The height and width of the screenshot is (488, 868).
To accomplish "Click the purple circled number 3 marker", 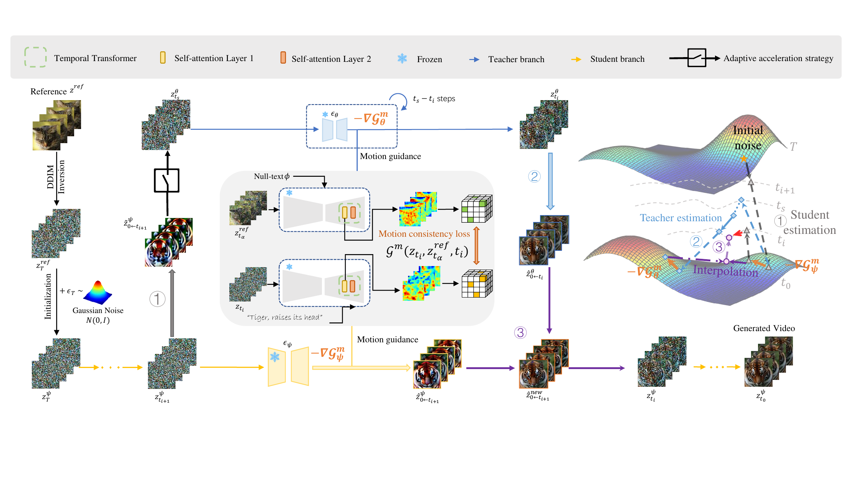I will (520, 333).
